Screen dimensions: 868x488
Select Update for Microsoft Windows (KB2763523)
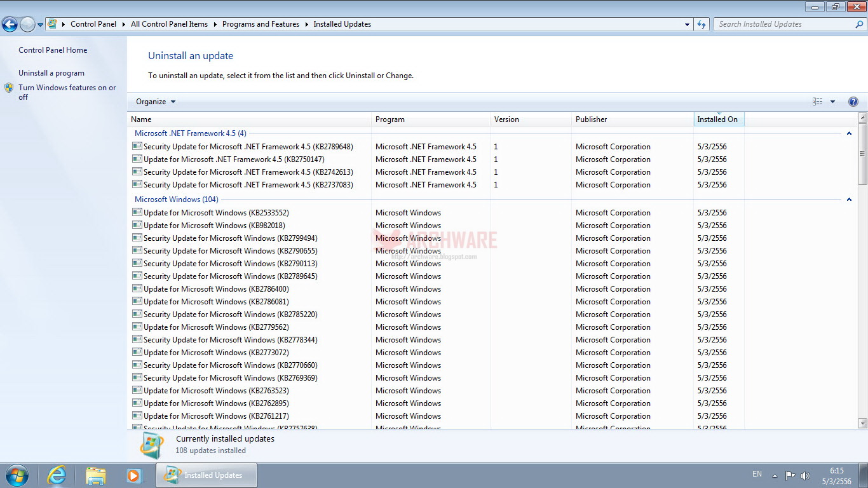click(x=216, y=391)
